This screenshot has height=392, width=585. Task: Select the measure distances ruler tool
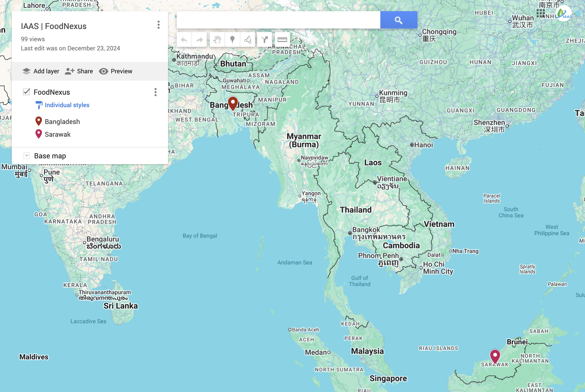(282, 40)
